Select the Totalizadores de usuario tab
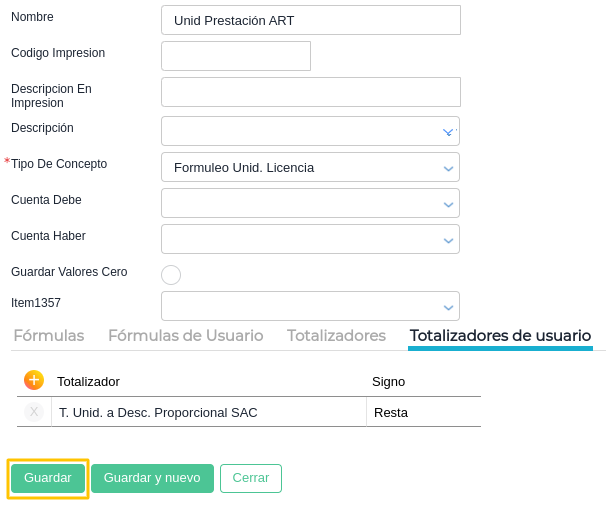The height and width of the screenshot is (507, 606). click(x=500, y=336)
